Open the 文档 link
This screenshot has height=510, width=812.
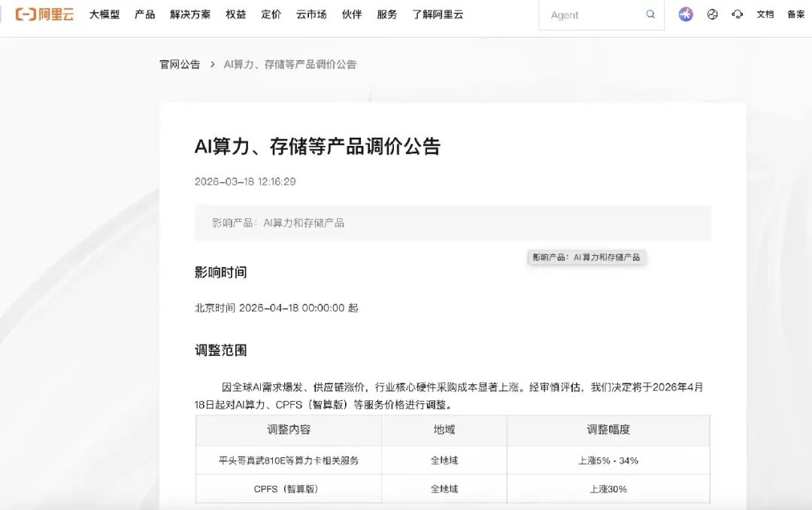pos(765,14)
